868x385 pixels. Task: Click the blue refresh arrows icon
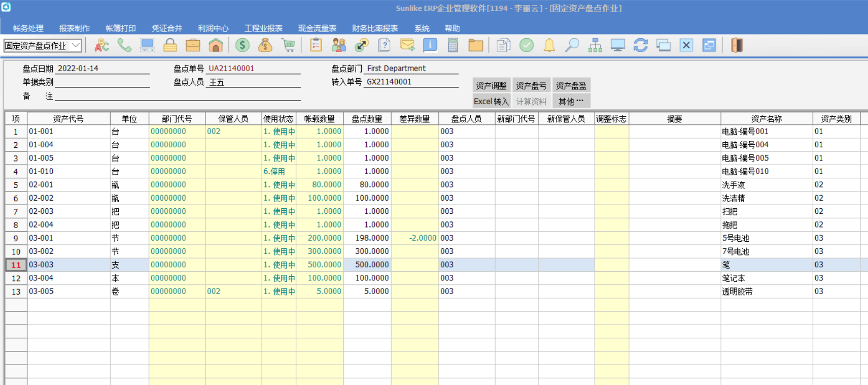point(640,45)
